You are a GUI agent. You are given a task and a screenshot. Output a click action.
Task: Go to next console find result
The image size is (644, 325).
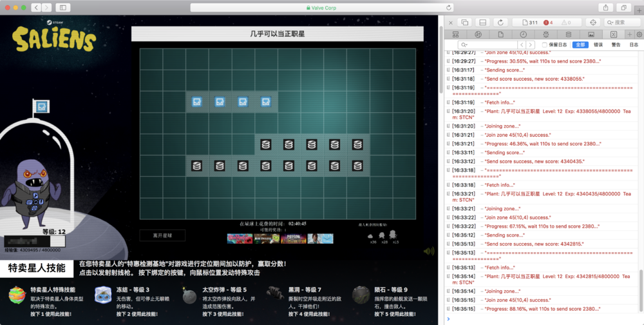[x=531, y=45]
